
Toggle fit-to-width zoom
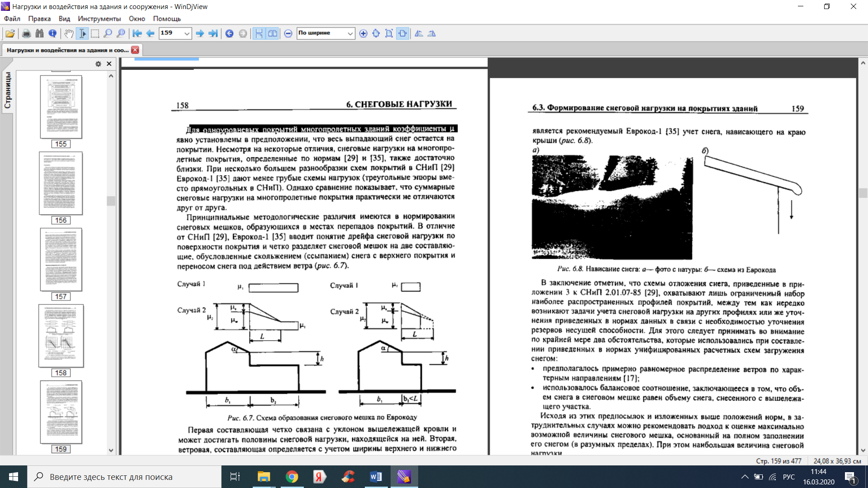point(402,33)
